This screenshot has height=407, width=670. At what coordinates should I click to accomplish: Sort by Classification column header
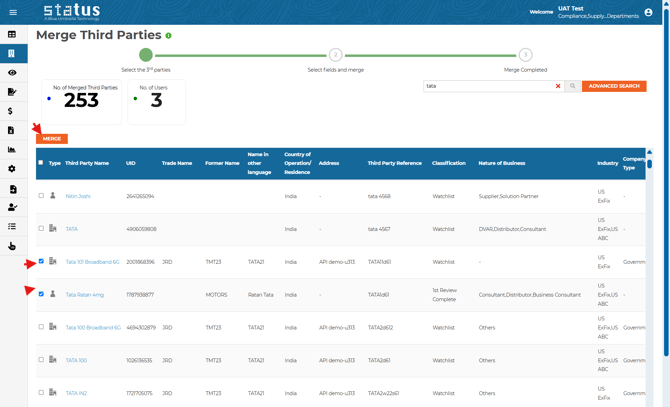[449, 163]
